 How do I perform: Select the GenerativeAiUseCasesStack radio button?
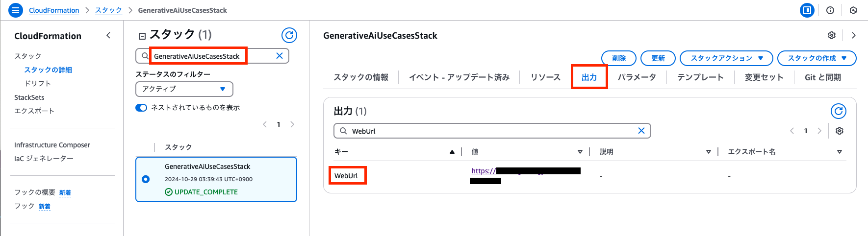point(146,179)
